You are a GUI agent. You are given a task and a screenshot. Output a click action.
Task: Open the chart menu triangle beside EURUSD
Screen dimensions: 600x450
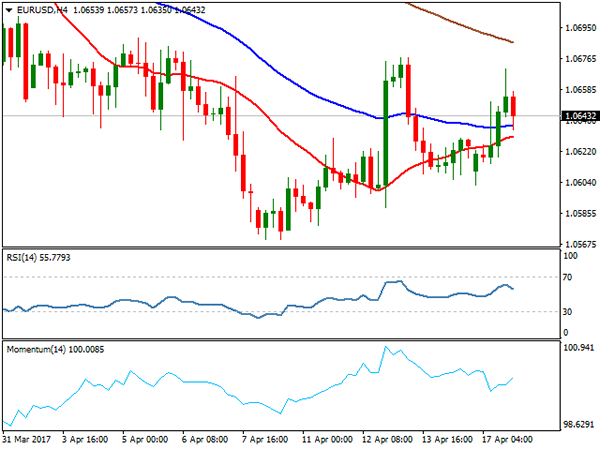pos(9,10)
